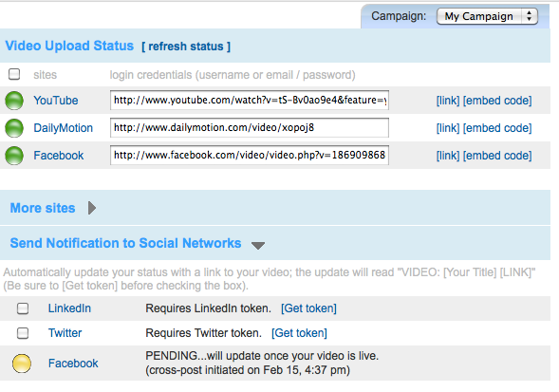Toggle the select-all sites checkbox

tap(14, 74)
